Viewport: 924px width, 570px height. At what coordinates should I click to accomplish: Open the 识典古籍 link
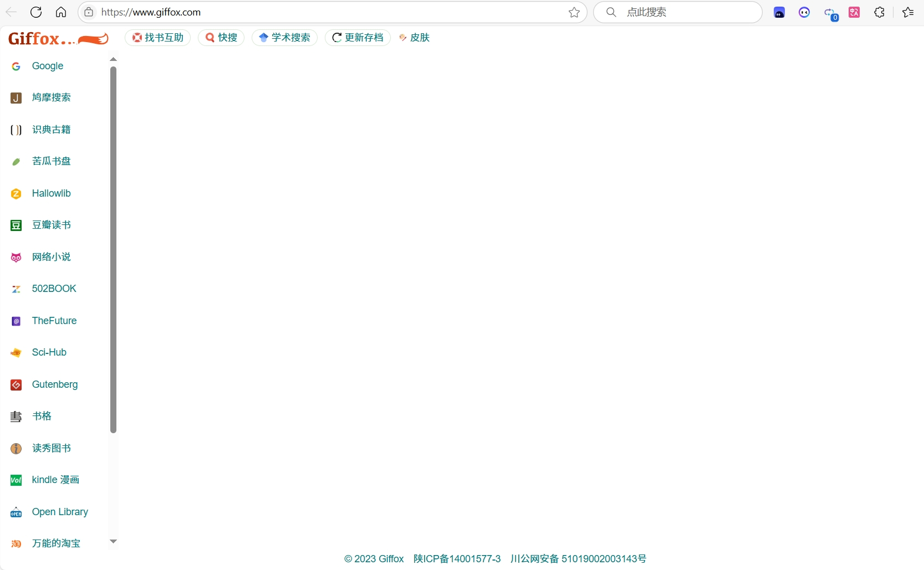pos(52,130)
